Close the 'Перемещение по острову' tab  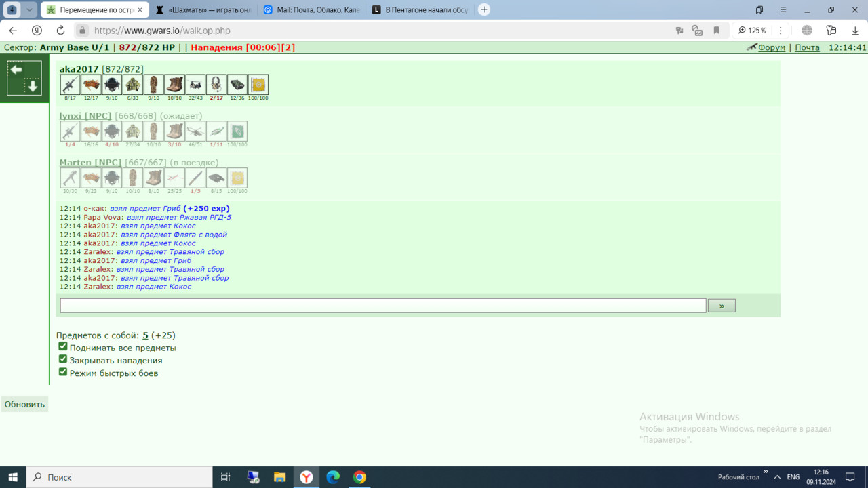(x=140, y=10)
